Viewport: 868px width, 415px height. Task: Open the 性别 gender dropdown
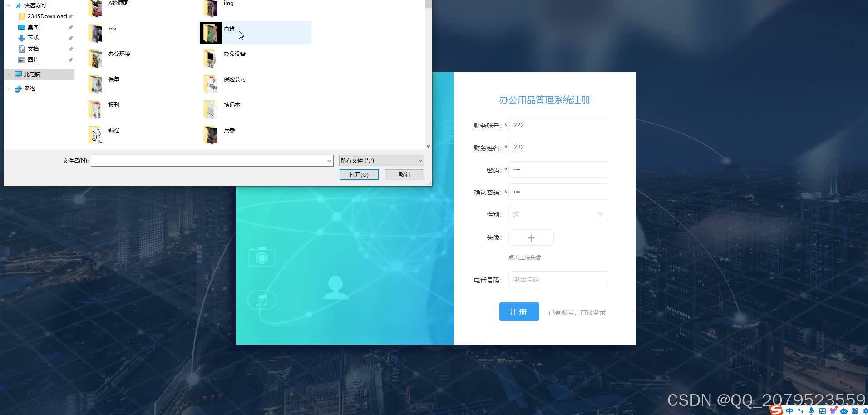coord(558,214)
